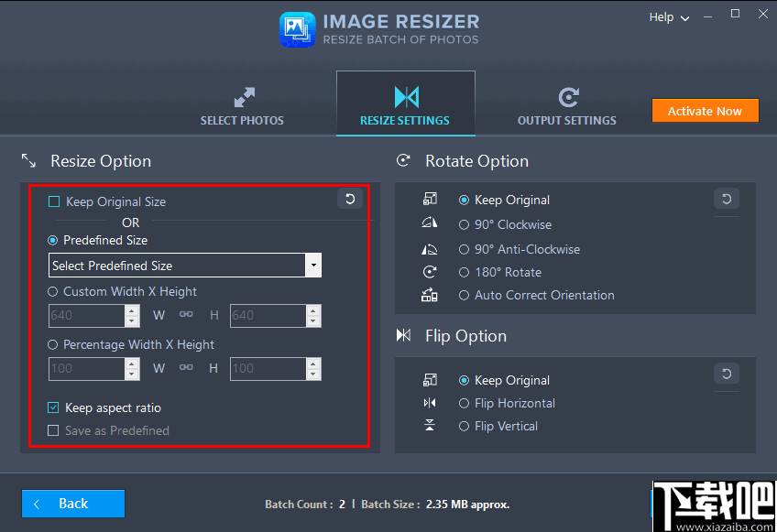Click the chain link icon between width and height

(x=186, y=314)
